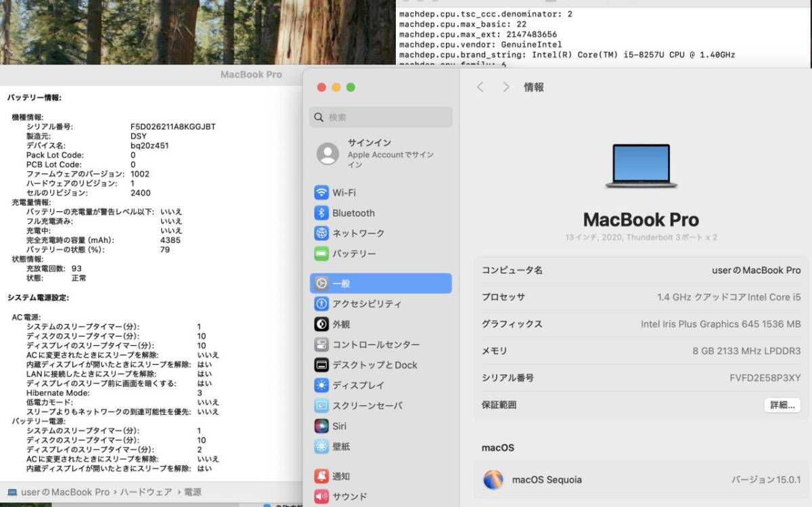Screen dimensions: 812x507
Task: Click the macOS section heading
Action: click(x=498, y=447)
